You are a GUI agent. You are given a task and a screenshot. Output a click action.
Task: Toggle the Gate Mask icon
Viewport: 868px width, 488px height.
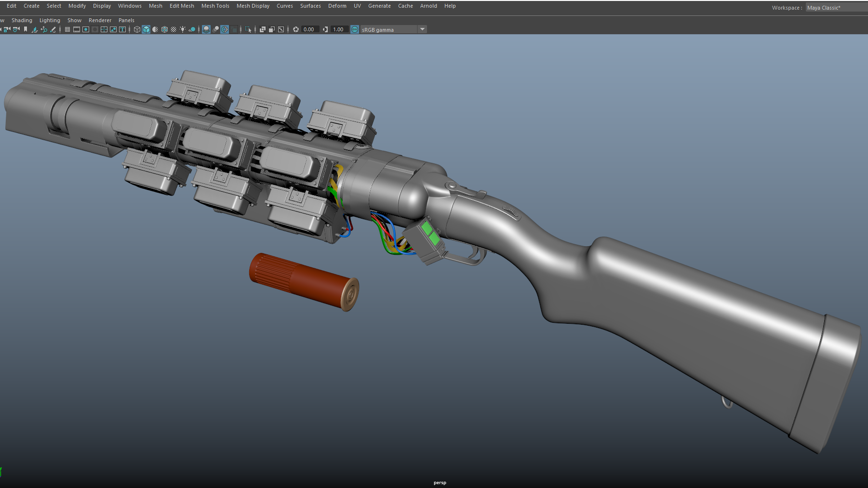[95, 29]
